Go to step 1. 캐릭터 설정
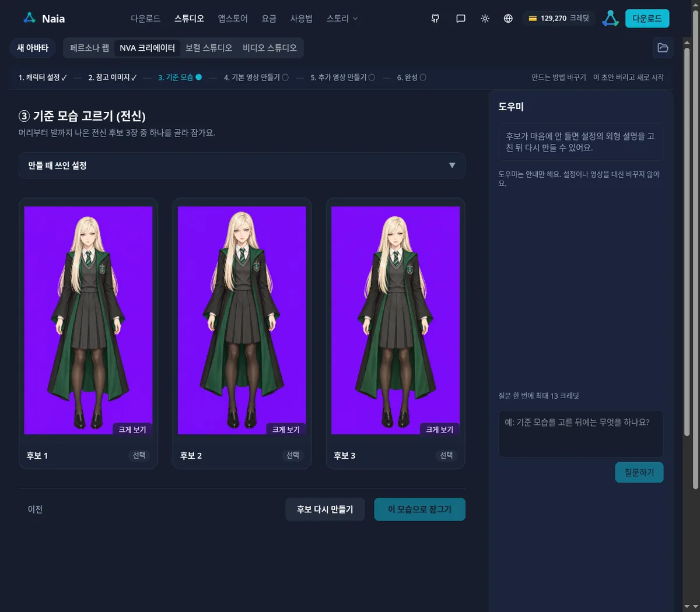This screenshot has height=612, width=700. point(43,78)
